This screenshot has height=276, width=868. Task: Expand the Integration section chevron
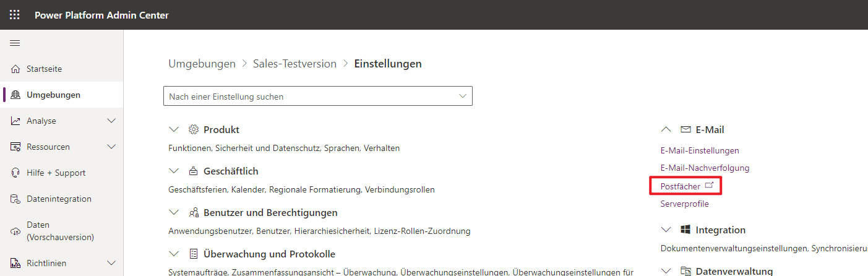click(x=666, y=230)
